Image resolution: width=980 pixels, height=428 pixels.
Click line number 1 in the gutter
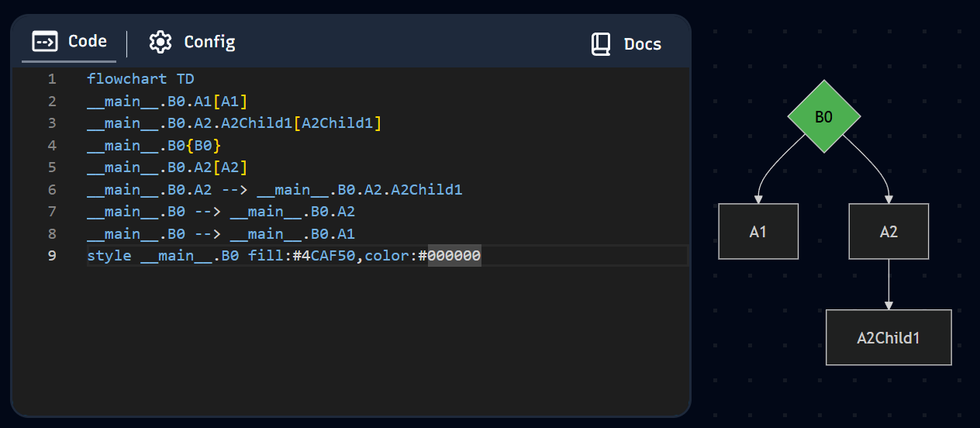[x=52, y=79]
